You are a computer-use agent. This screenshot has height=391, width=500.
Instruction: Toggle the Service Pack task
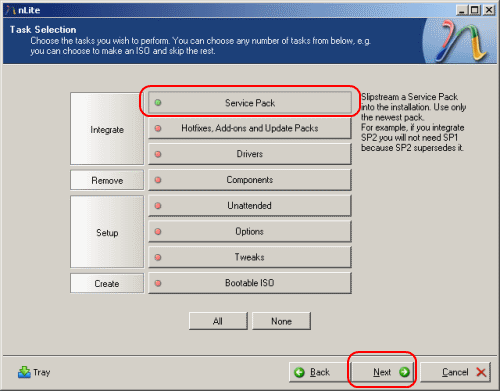click(250, 103)
